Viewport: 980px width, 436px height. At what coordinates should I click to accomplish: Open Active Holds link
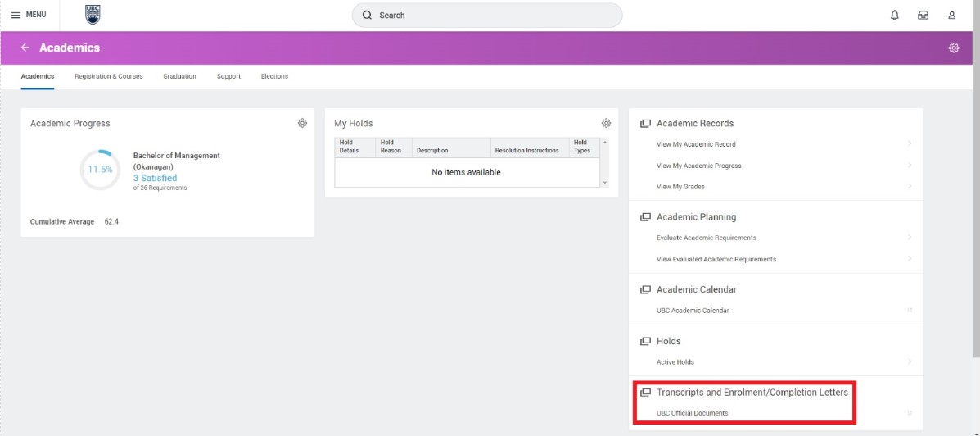675,361
